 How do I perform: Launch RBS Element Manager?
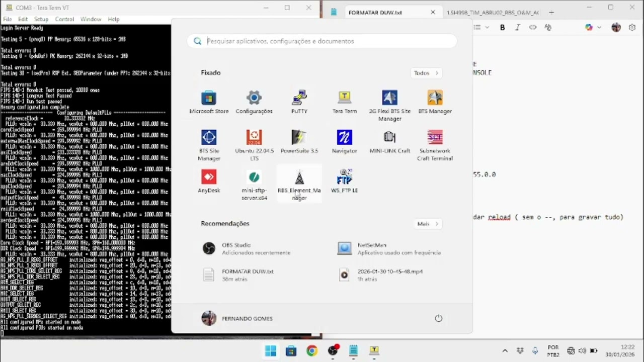pos(299,185)
